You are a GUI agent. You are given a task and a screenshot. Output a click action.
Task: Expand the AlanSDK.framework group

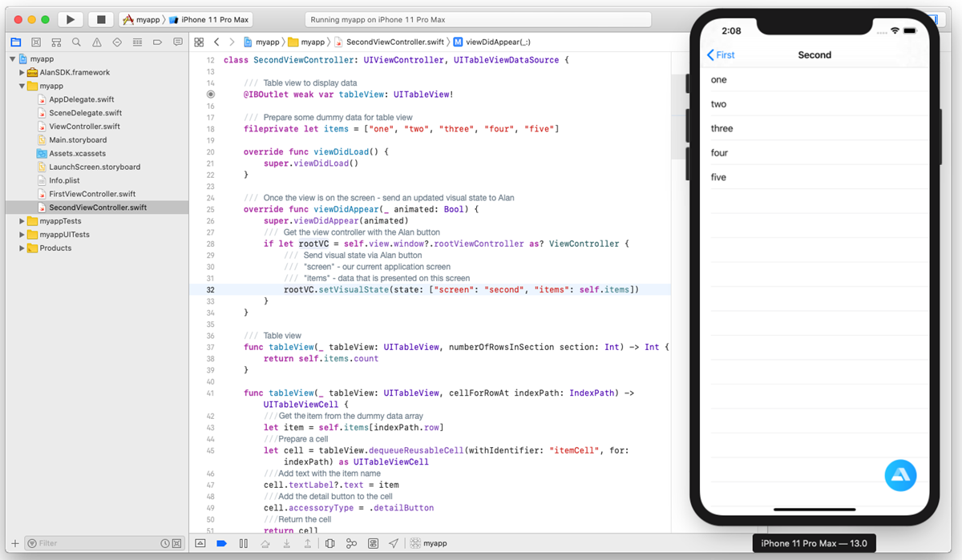(22, 72)
